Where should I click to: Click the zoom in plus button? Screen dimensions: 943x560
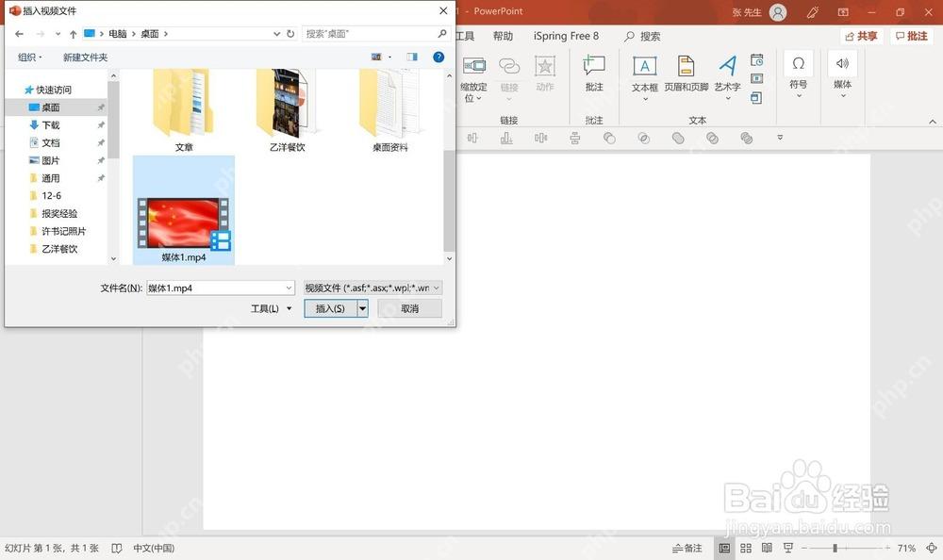pos(887,548)
